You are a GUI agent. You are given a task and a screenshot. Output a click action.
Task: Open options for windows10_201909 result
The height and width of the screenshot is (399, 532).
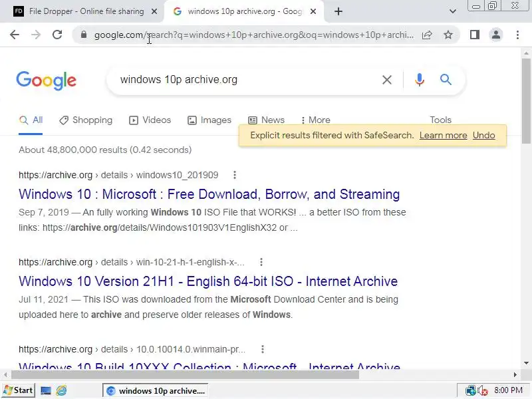[235, 175]
